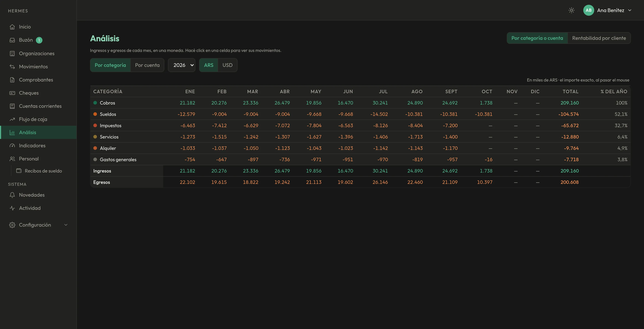Click the HERMES logo text
Viewport: 644px width, 329px height.
pos(18,11)
